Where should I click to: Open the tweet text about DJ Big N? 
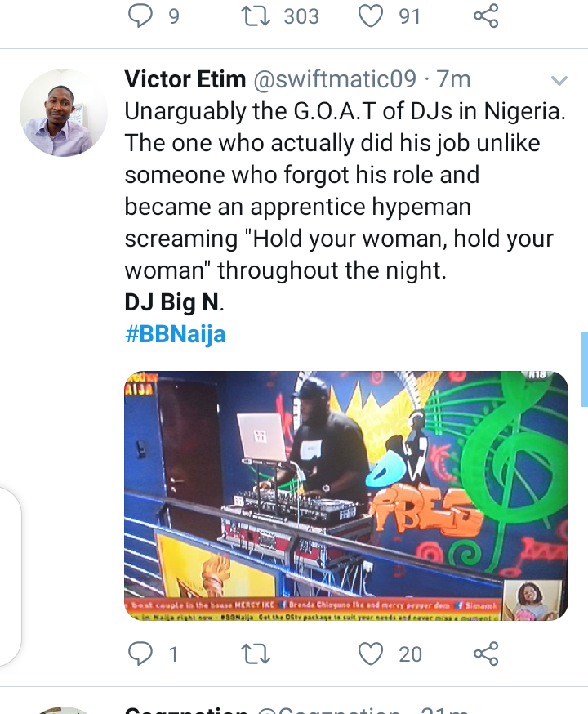click(x=345, y=207)
